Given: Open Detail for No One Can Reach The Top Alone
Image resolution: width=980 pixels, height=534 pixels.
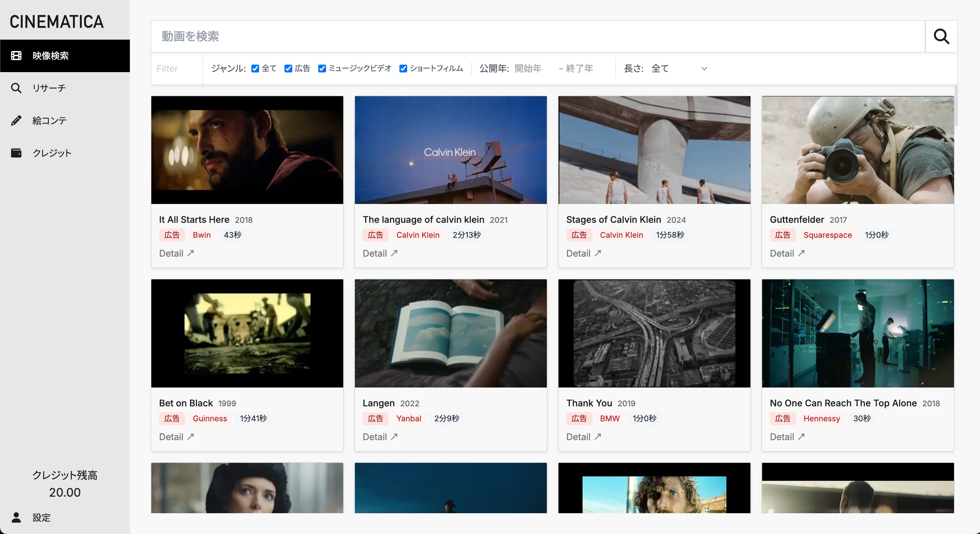Looking at the screenshot, I should tap(787, 437).
